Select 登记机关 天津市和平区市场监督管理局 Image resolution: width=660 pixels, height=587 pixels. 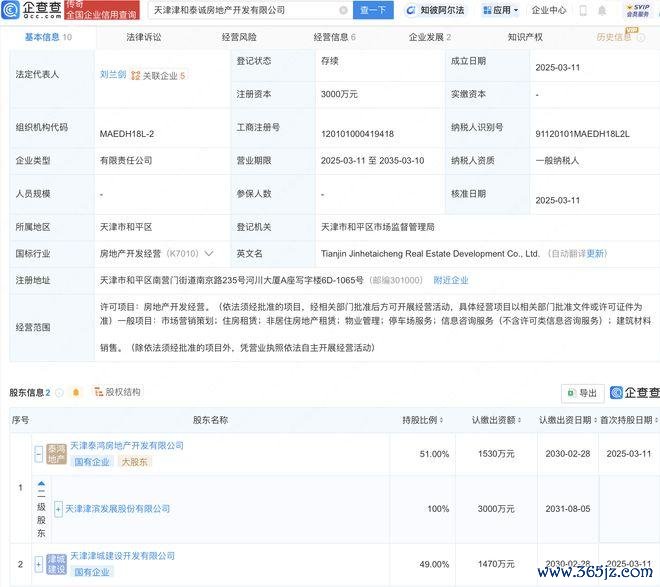coord(378,227)
